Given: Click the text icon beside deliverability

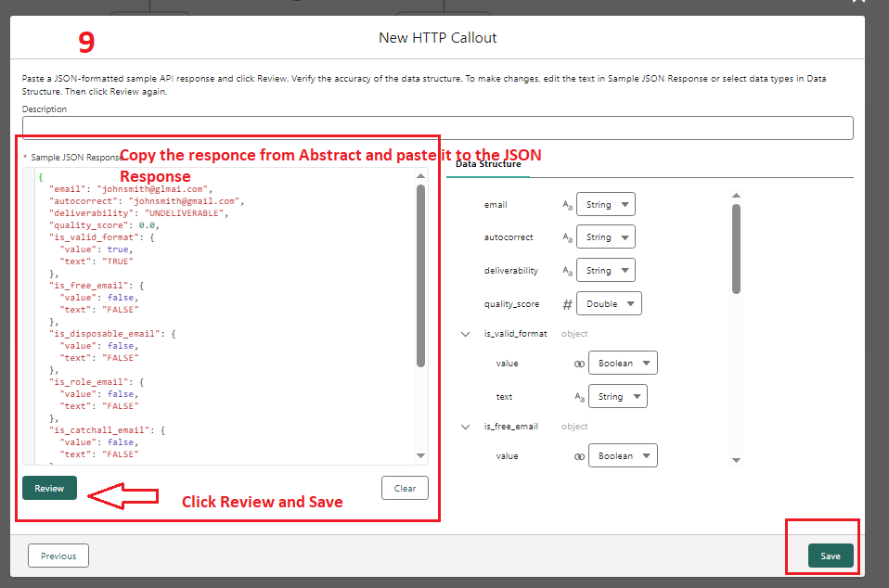Looking at the screenshot, I should tap(567, 271).
